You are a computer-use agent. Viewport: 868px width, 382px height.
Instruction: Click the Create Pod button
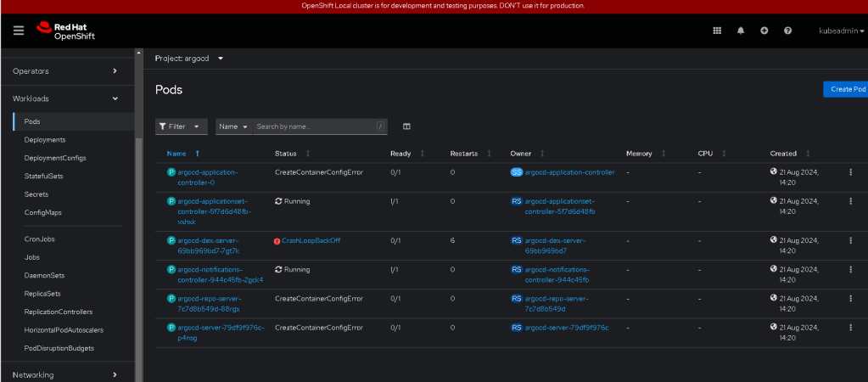click(846, 89)
